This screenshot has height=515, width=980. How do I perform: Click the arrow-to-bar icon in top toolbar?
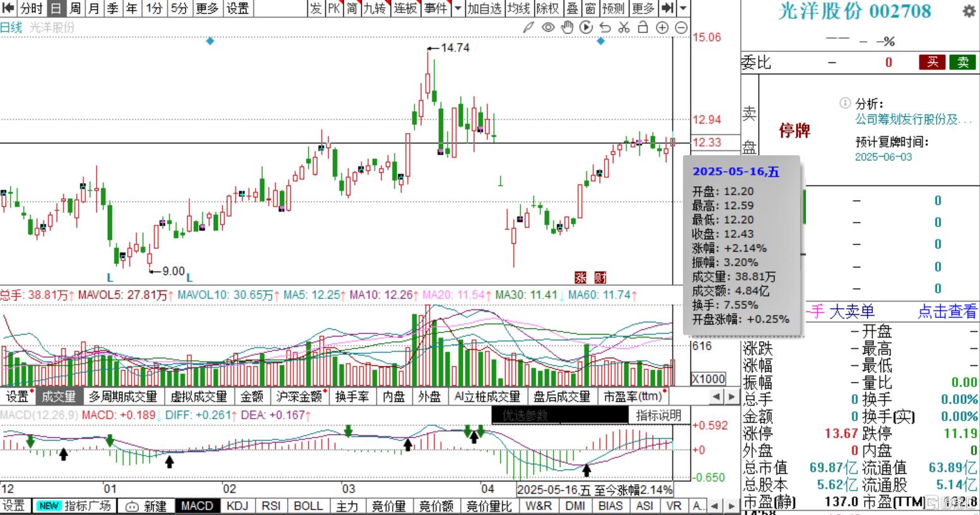pyautogui.click(x=667, y=8)
